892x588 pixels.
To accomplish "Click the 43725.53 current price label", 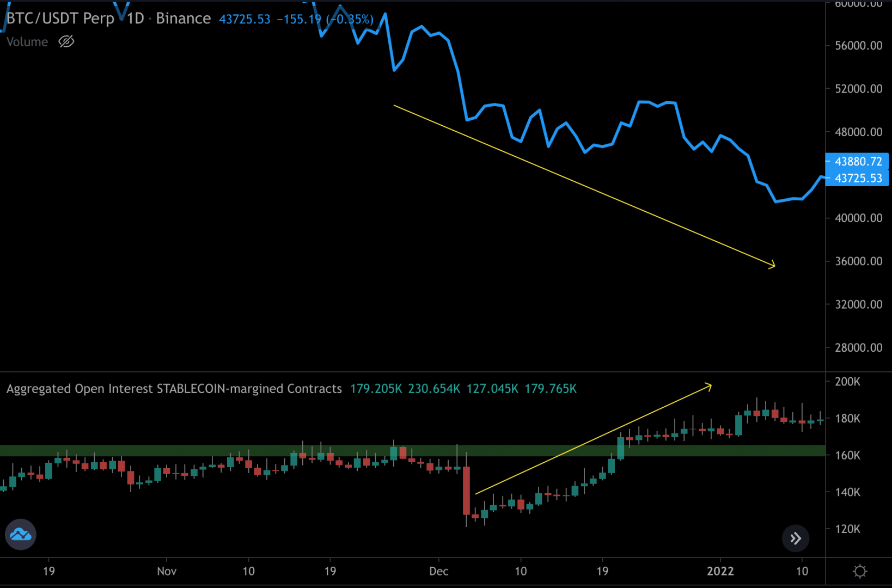I will pos(858,178).
